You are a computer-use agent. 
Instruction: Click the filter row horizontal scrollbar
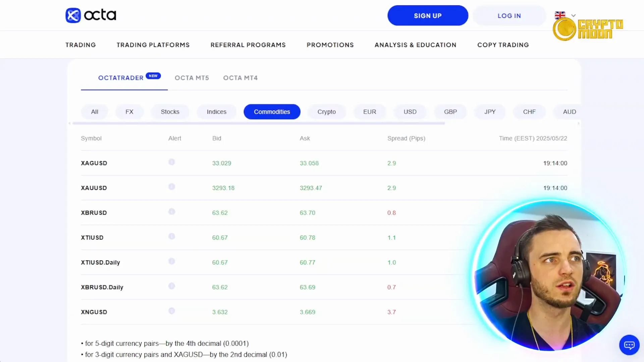(x=259, y=123)
